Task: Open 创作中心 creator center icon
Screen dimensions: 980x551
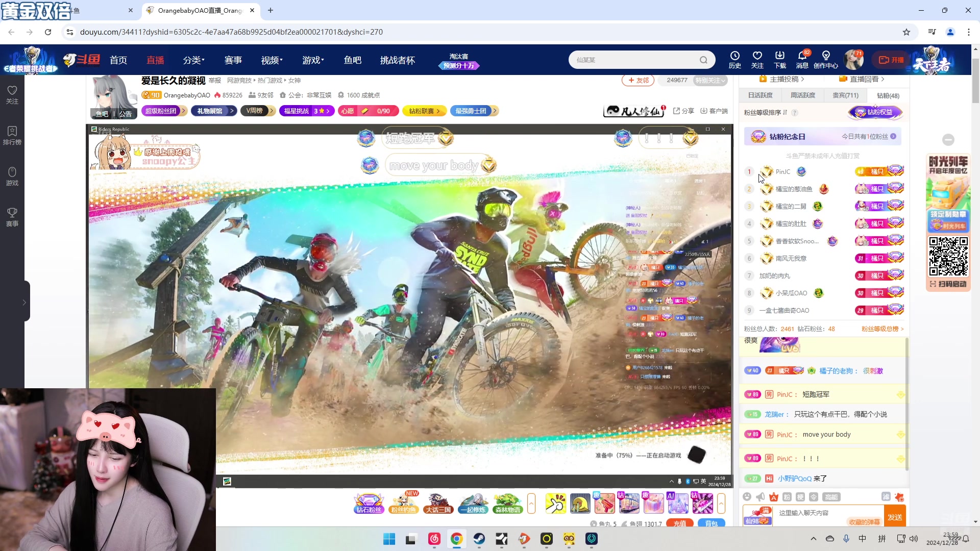Action: coord(825,59)
